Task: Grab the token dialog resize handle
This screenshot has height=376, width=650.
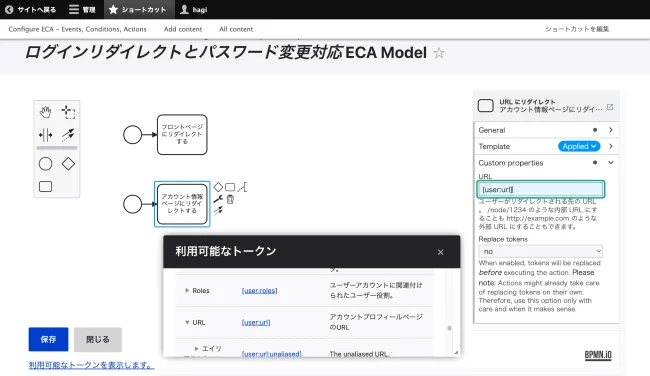Action: (456, 352)
